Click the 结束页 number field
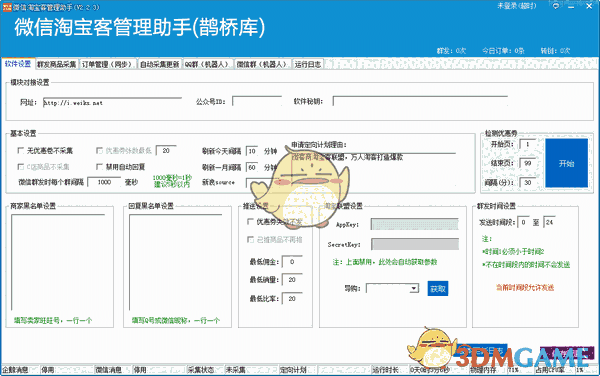 (x=528, y=163)
